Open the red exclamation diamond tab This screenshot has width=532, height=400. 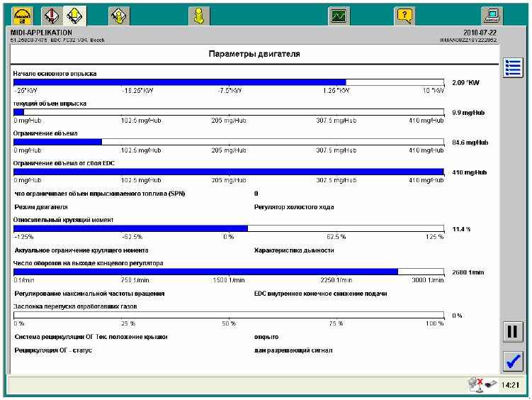click(52, 16)
